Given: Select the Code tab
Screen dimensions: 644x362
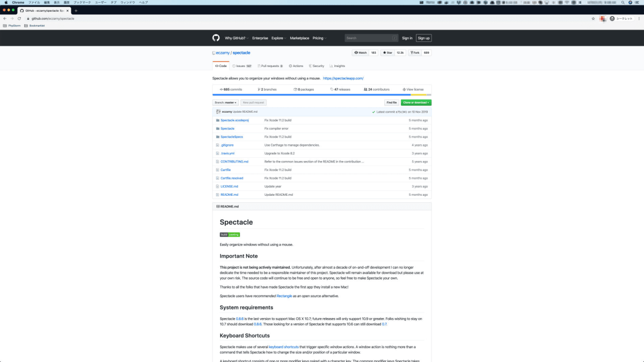Looking at the screenshot, I should click(221, 66).
